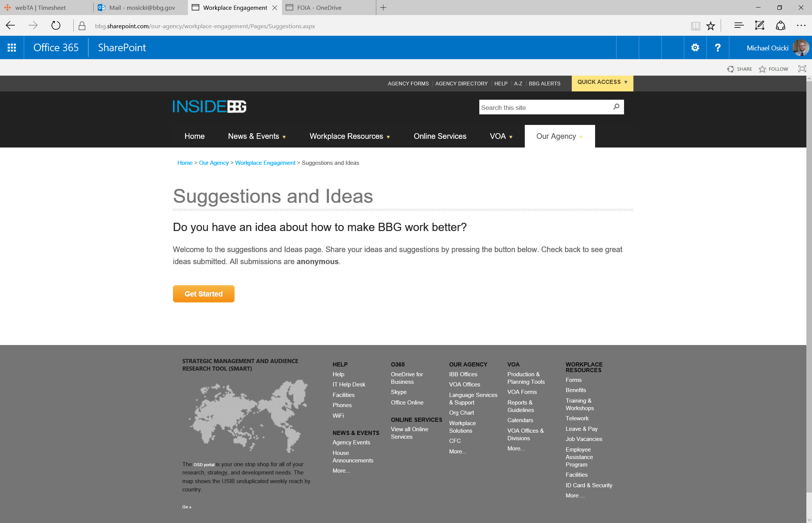Open View all Online Services link
This screenshot has width=812, height=523.
coord(409,433)
